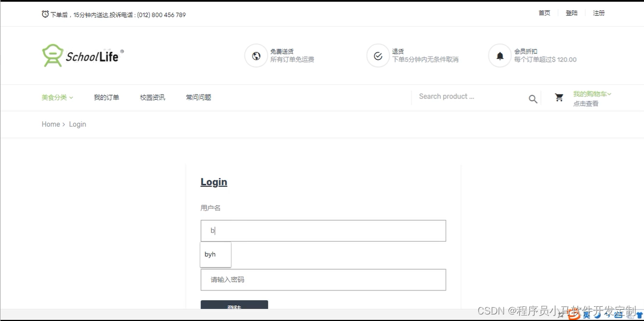Open the 首页 menu item

tap(544, 13)
